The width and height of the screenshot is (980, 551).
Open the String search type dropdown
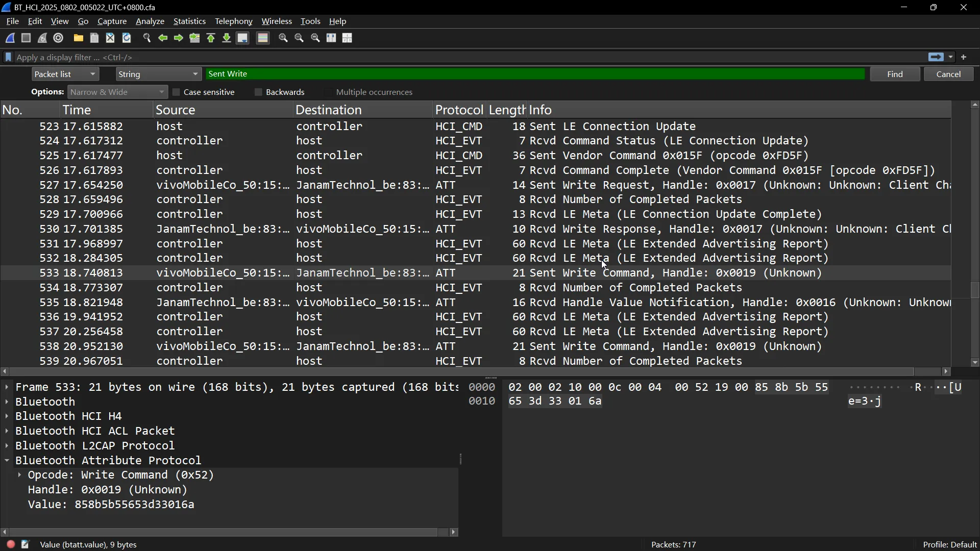[x=158, y=74]
